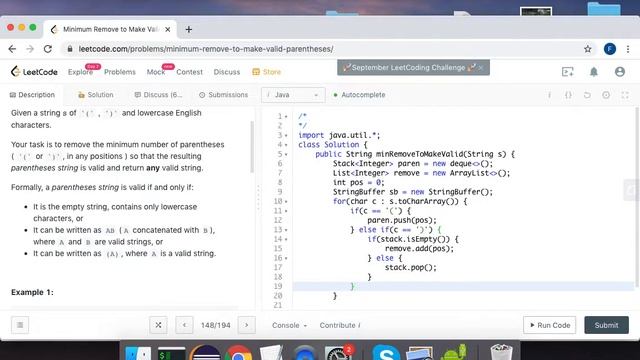Switch to the Description tab
The height and width of the screenshot is (360, 640).
tap(32, 95)
